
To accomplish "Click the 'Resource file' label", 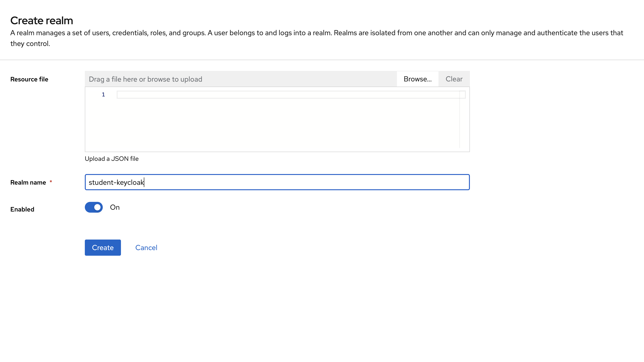I will [x=29, y=79].
